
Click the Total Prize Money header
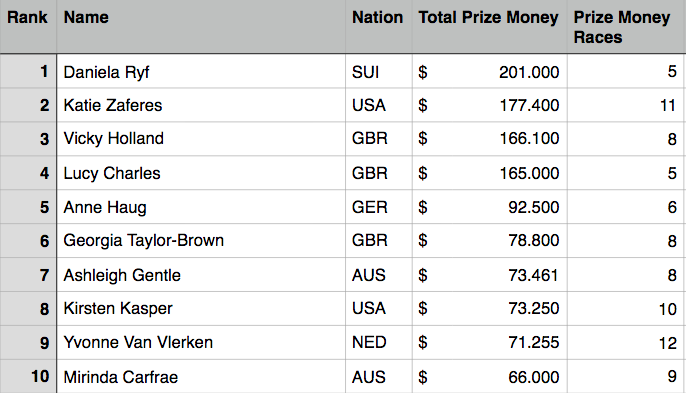(490, 27)
